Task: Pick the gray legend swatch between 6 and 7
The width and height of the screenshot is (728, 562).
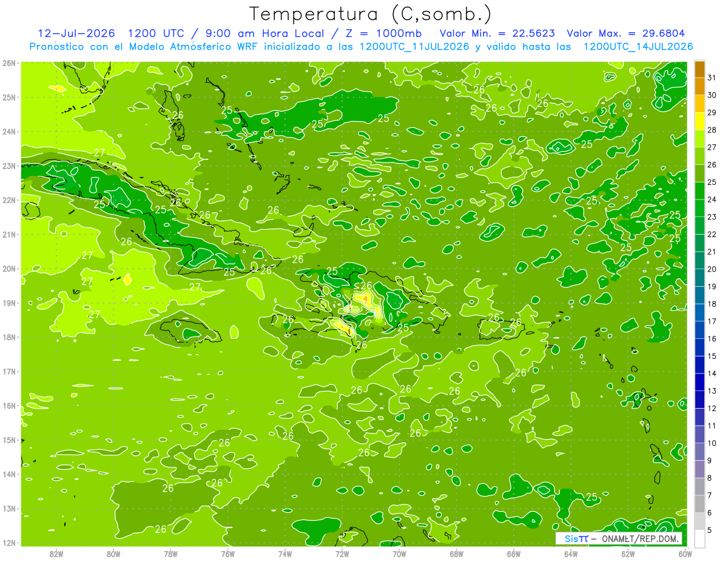Action: tap(699, 504)
